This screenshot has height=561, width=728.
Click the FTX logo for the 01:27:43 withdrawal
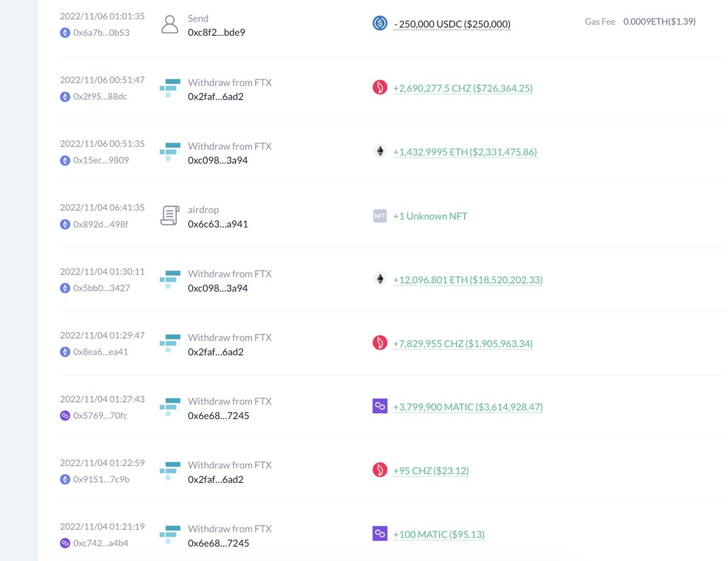170,407
